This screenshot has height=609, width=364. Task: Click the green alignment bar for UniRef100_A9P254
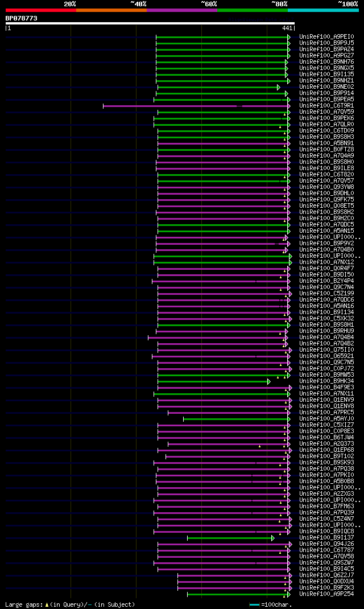(238, 594)
